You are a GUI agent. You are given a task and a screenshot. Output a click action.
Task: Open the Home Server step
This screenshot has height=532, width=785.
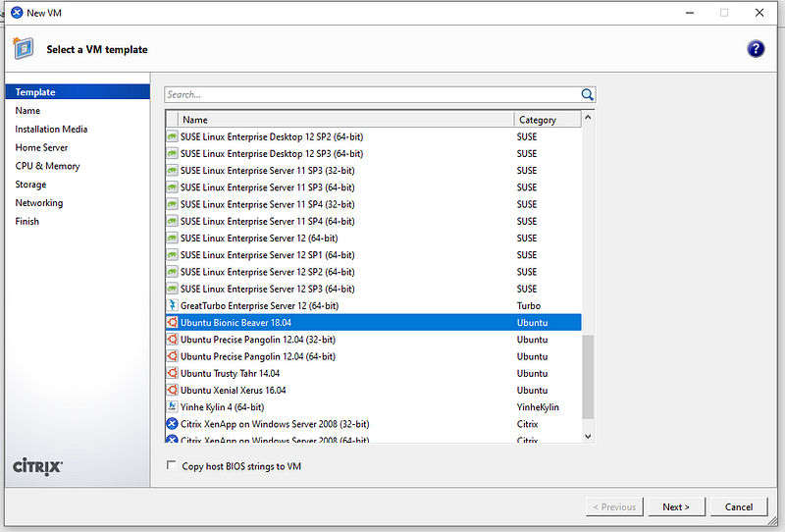coord(41,148)
